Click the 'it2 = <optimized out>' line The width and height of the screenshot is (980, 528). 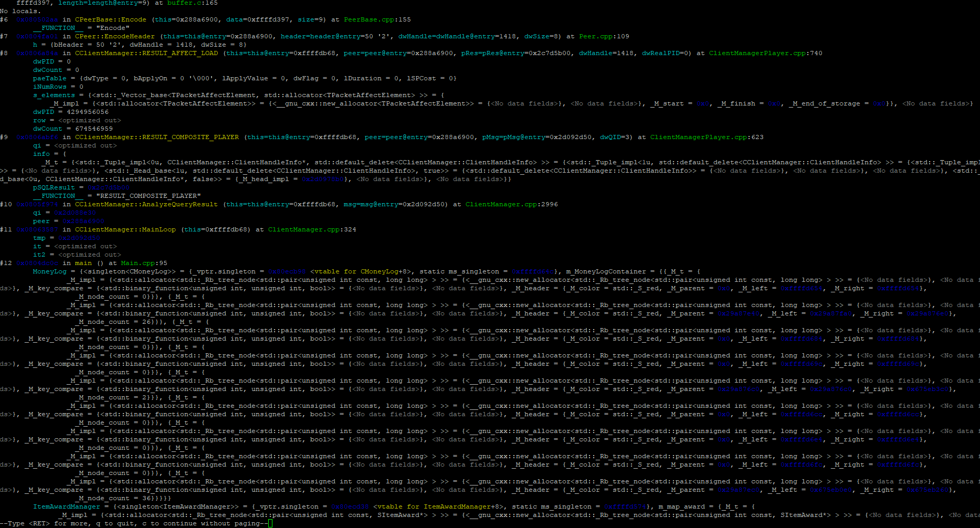point(77,255)
